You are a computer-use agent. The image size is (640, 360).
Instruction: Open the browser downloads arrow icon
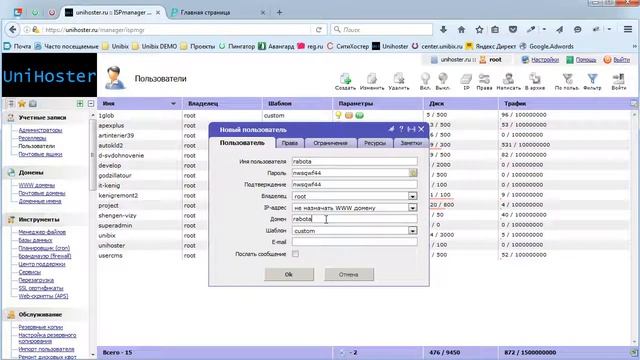[443, 29]
